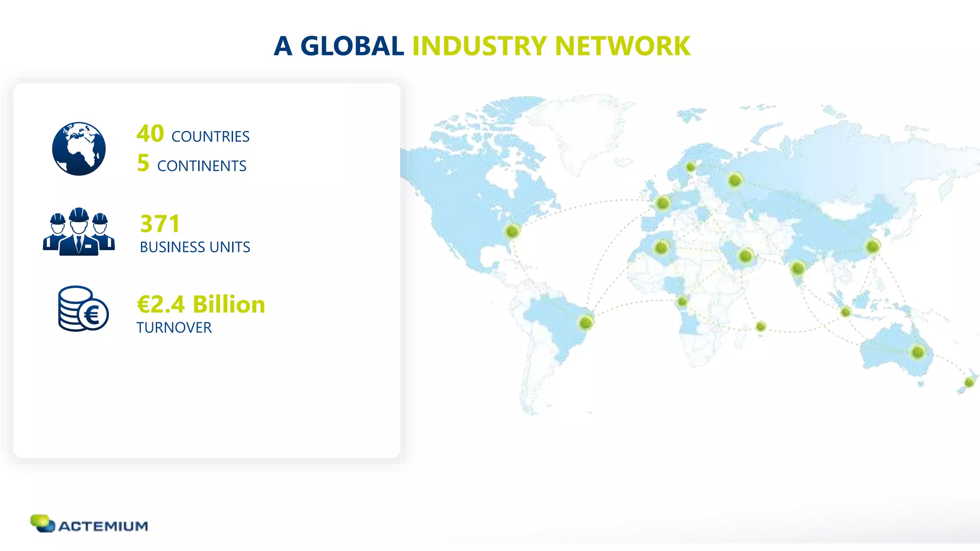Select the green marker on the Arabian Peninsula
This screenshot has width=980, height=551.
point(746,256)
